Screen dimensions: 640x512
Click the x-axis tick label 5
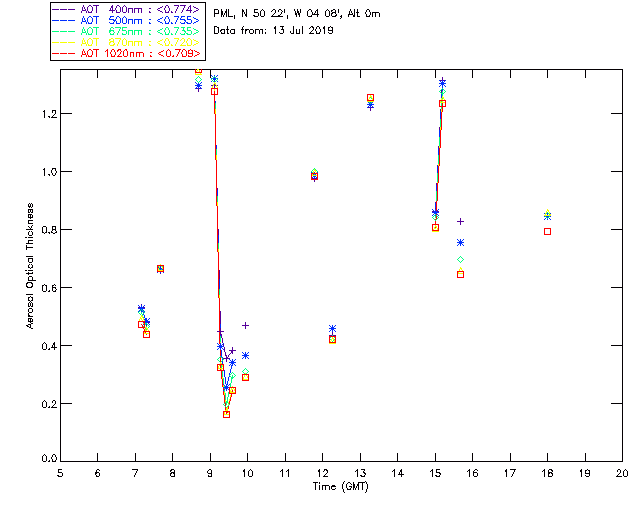60,473
